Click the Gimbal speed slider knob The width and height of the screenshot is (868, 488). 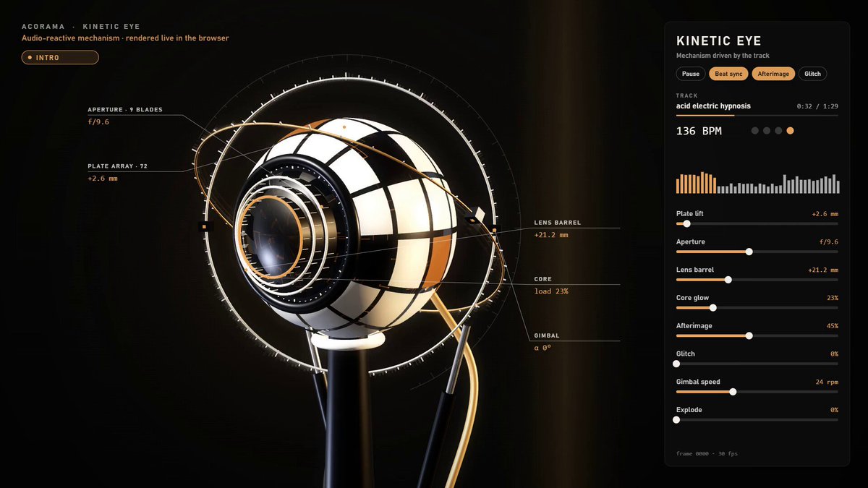(733, 392)
